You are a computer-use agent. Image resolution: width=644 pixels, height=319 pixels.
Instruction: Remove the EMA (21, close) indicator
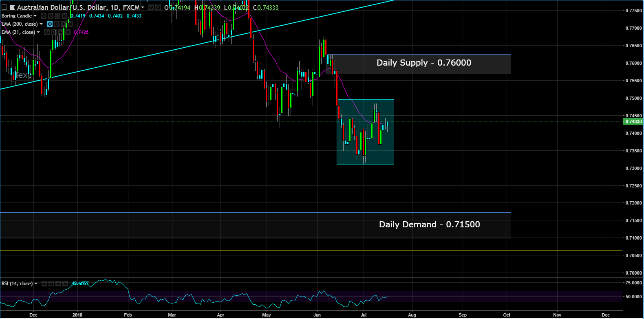68,32
